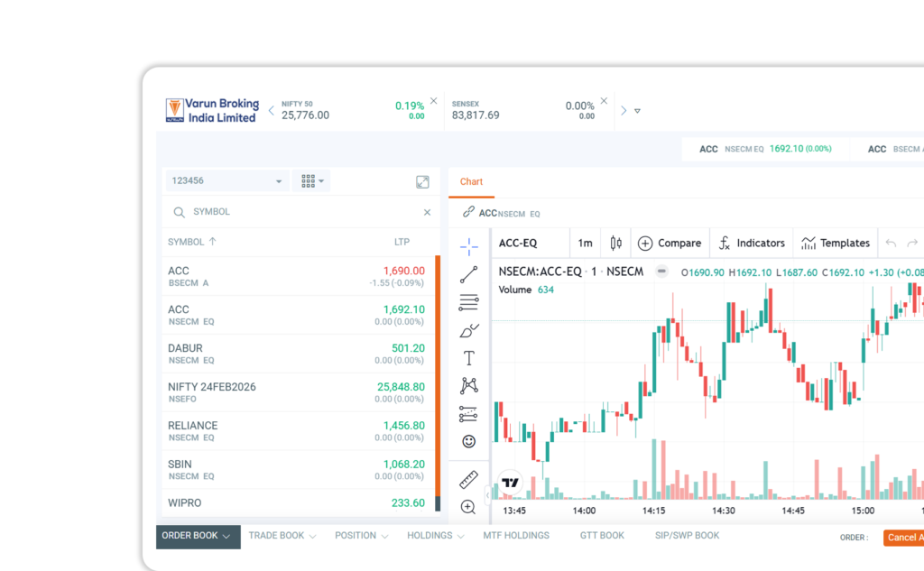Select the crosshair cursor tool
924x571 pixels.
[468, 246]
